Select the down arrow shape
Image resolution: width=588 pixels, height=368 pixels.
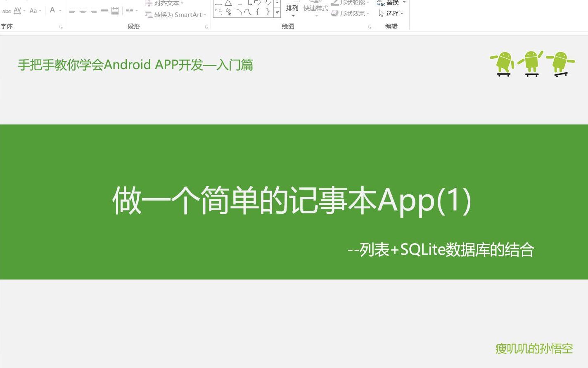[268, 2]
